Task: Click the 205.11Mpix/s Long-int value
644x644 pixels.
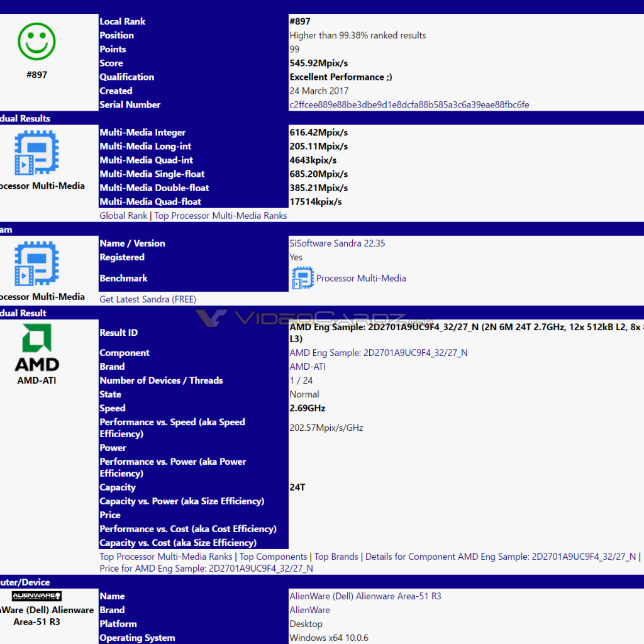Action: (318, 146)
